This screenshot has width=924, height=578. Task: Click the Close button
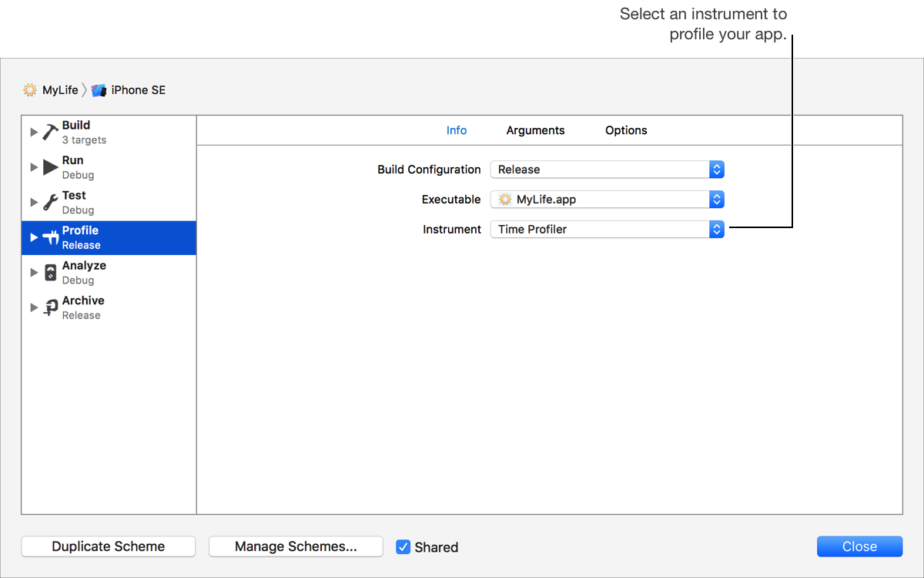point(859,546)
